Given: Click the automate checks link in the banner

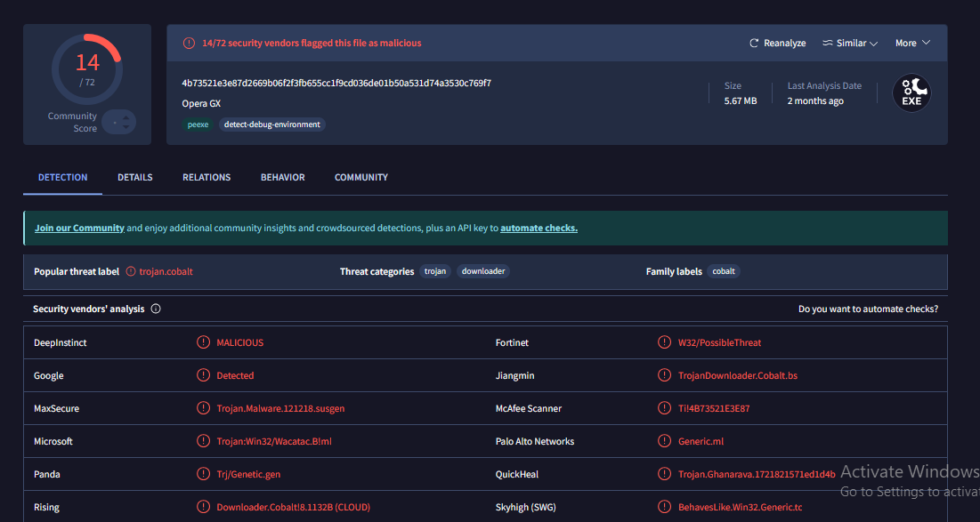Looking at the screenshot, I should [539, 228].
